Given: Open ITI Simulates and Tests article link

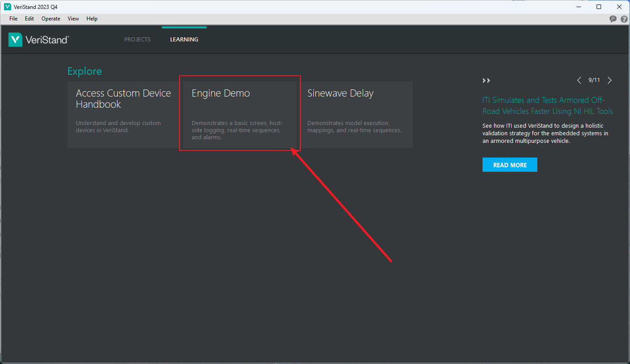Looking at the screenshot, I should click(x=548, y=105).
